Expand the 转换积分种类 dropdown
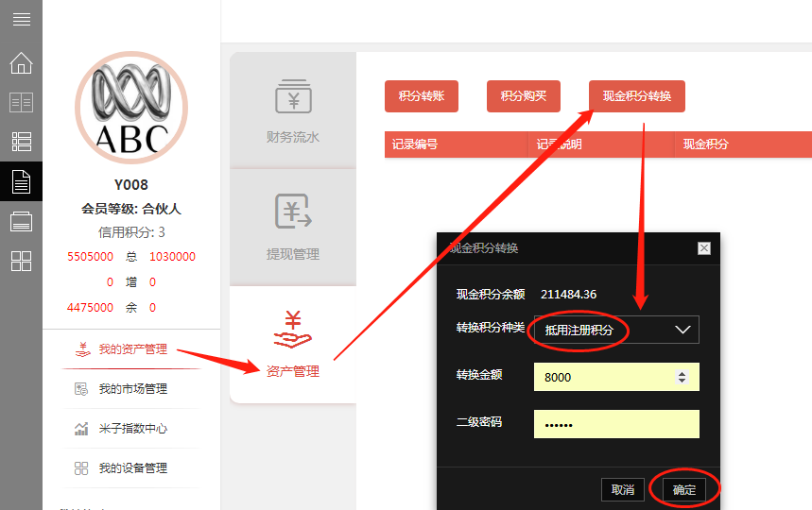The height and width of the screenshot is (510, 812). 616,330
